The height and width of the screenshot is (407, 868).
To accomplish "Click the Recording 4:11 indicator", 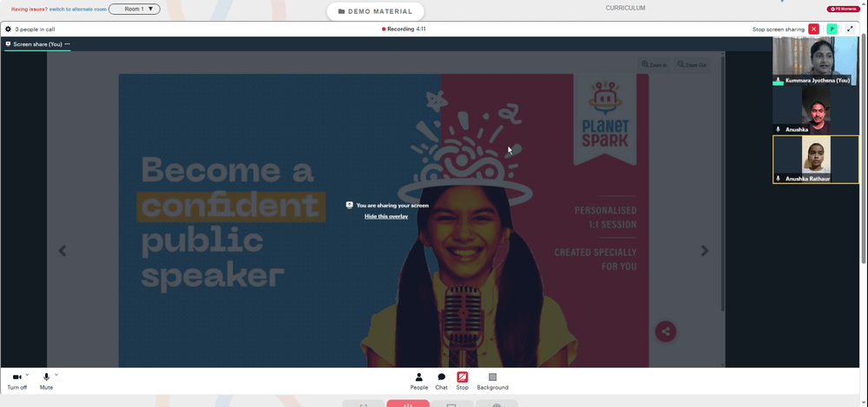I will (x=404, y=29).
